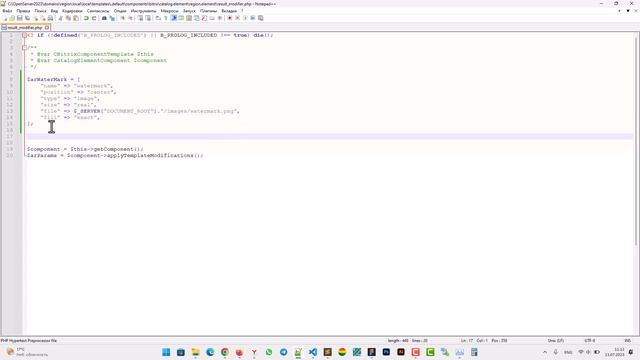Start macro recording with red dot icon
Viewport: 640px width, 360px height.
tap(230, 18)
